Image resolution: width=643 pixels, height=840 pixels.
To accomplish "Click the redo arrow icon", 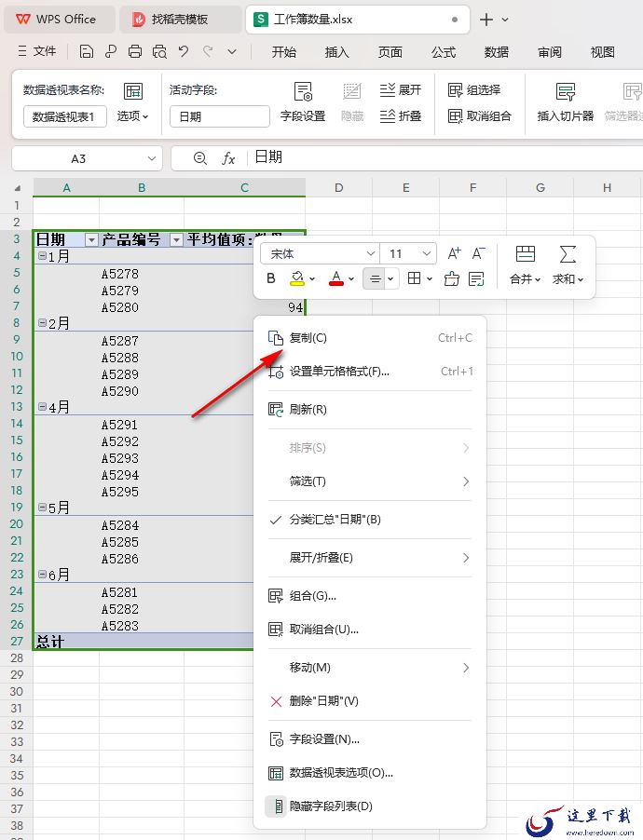I will pos(208,51).
